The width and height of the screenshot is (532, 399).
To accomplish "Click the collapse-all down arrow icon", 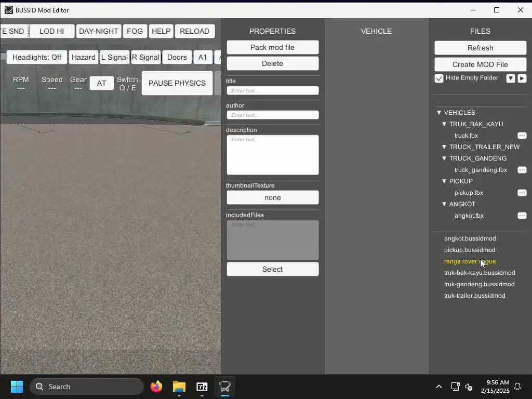I will click(511, 78).
